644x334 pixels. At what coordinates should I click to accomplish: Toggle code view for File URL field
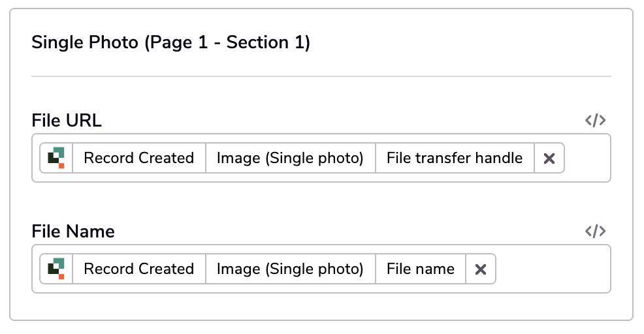[595, 120]
